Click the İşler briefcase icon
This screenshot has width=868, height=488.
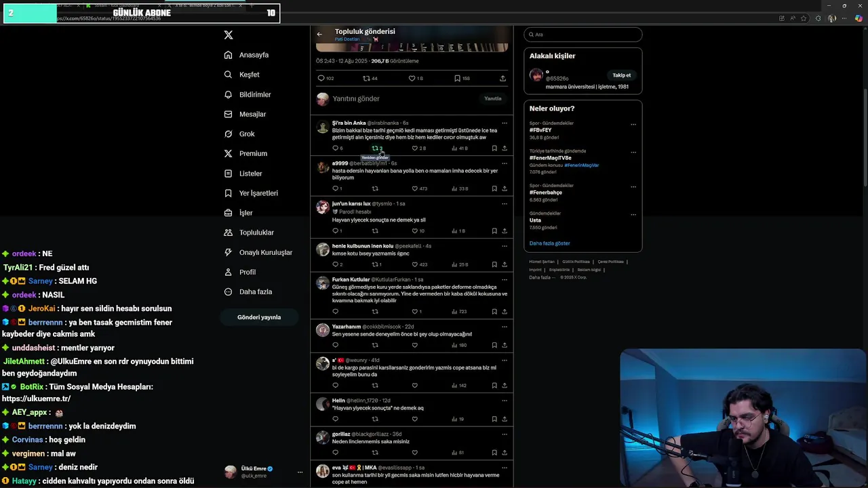click(228, 213)
